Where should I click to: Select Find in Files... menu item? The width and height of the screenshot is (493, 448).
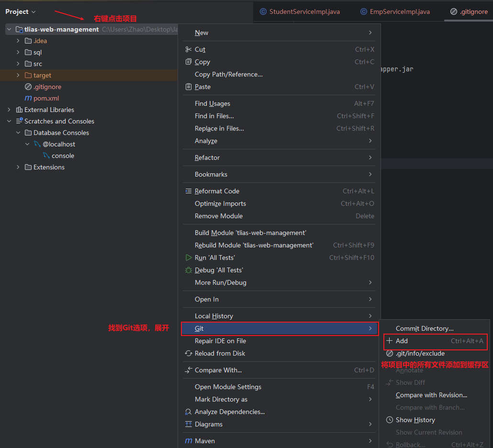(280, 116)
